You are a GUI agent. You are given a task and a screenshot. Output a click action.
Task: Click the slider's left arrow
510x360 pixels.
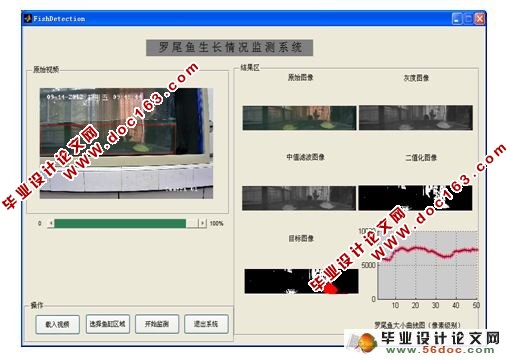coord(51,223)
